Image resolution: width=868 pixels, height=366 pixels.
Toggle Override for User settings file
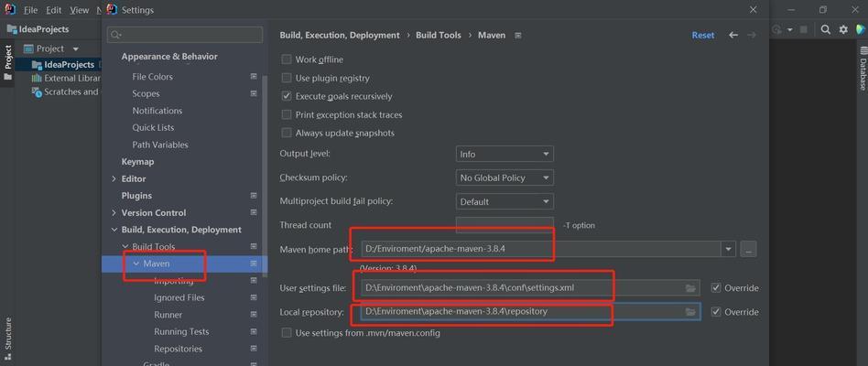coord(716,288)
